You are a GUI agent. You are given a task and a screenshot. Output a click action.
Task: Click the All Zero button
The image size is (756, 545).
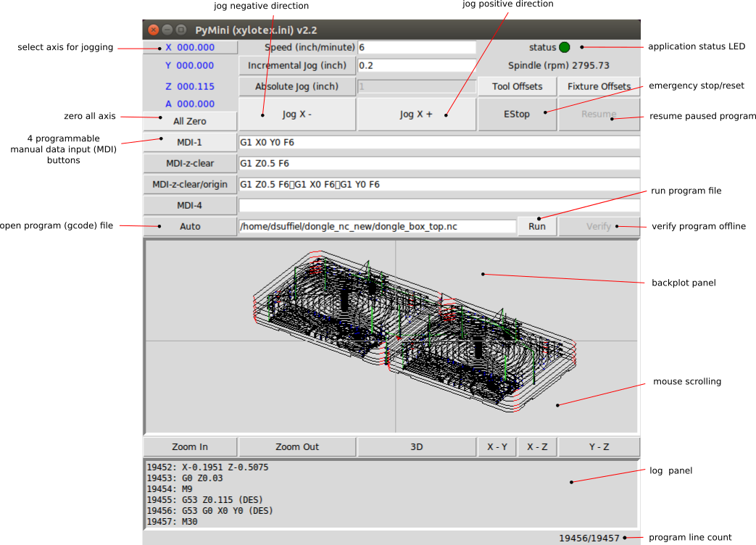pyautogui.click(x=190, y=122)
